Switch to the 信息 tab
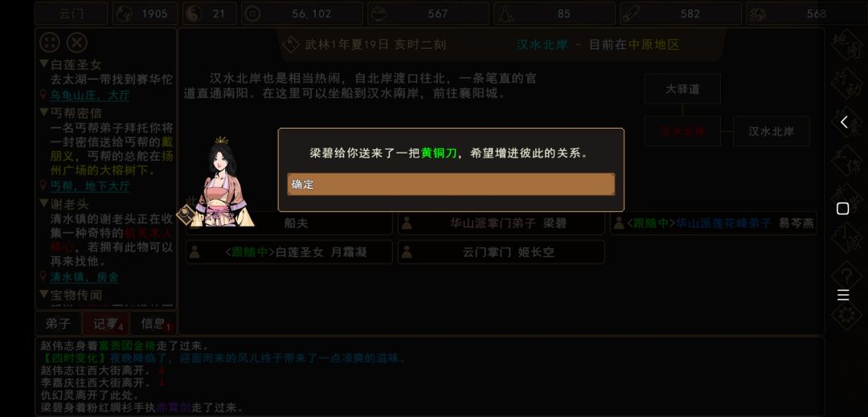 (x=153, y=324)
